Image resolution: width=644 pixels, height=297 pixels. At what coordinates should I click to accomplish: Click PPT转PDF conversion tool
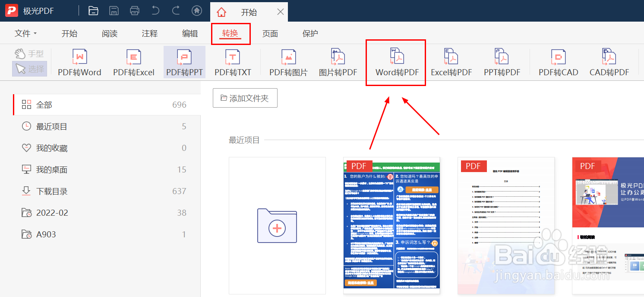[x=502, y=63]
